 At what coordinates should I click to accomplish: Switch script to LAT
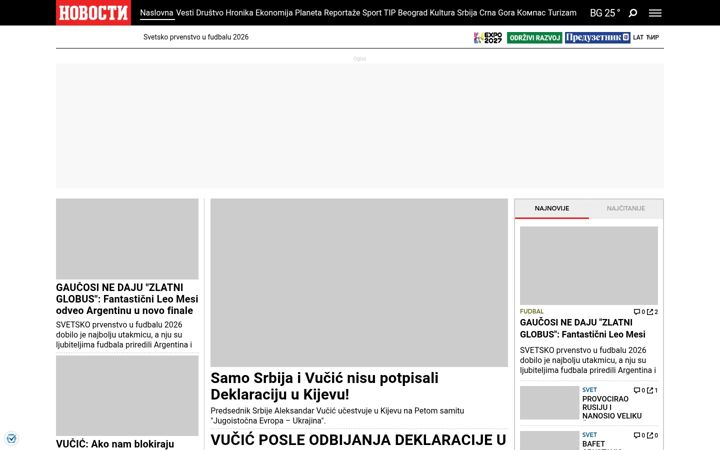tap(638, 38)
